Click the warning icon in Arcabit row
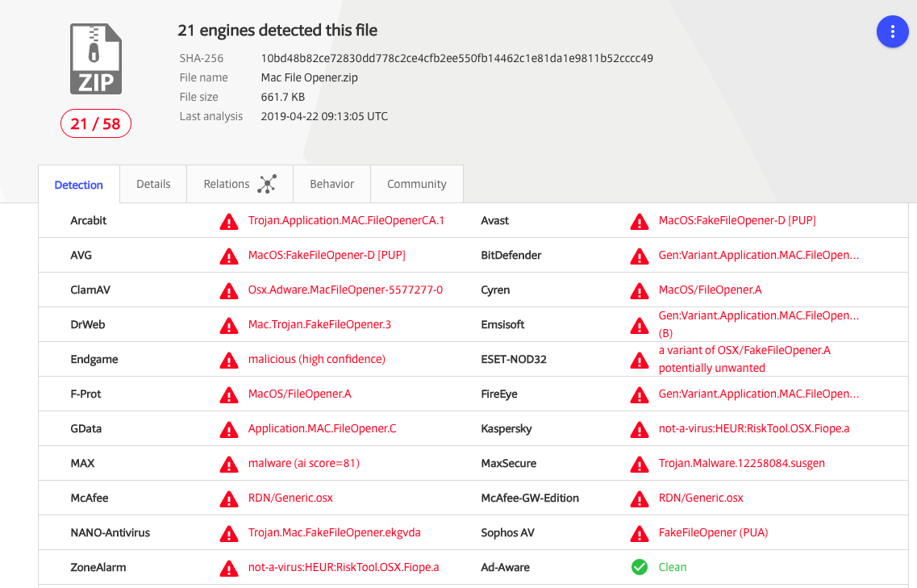Screen dimensions: 917x588 (229, 222)
